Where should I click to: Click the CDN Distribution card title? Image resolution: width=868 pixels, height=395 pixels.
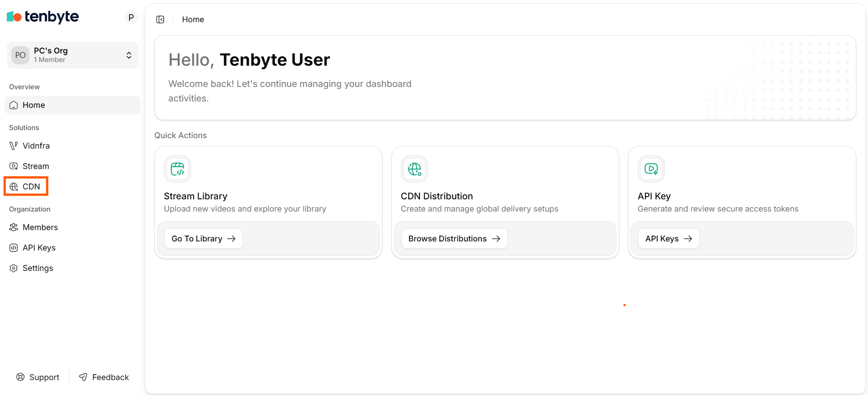(437, 196)
